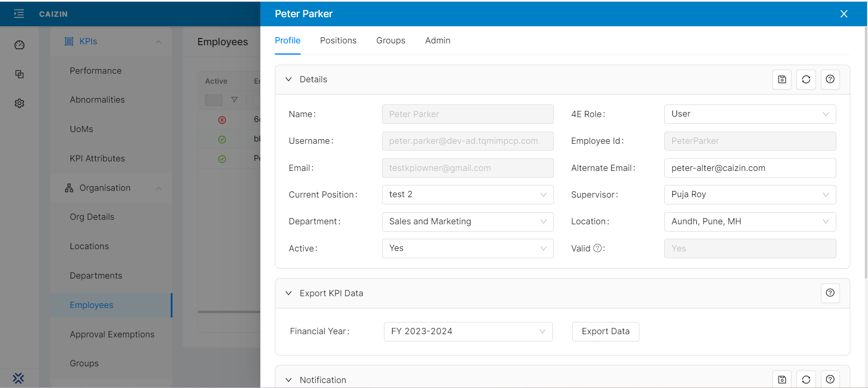868x388 pixels.
Task: Collapse the Details section chevron
Action: tap(288, 80)
